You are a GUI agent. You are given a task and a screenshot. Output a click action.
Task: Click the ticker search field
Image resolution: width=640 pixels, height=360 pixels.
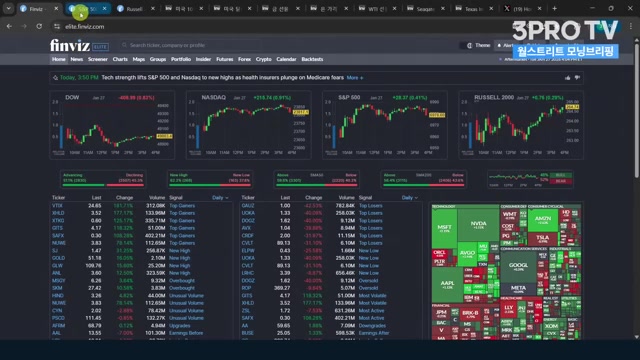click(190, 45)
